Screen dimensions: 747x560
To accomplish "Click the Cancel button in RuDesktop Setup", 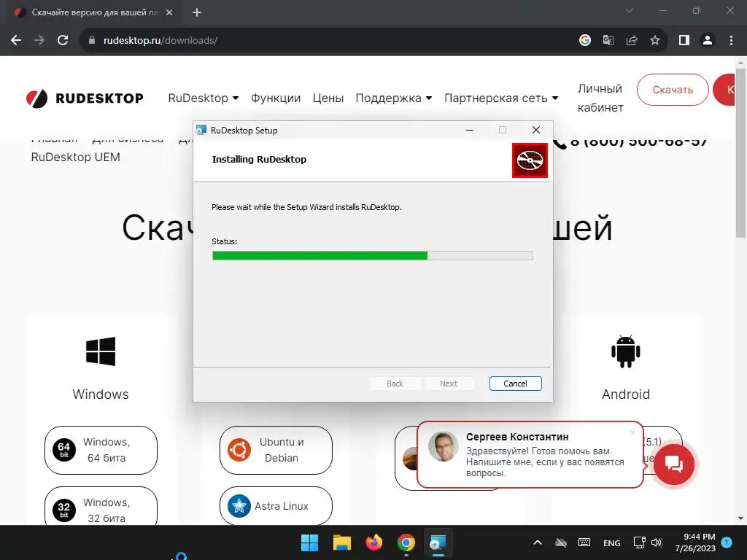I will pyautogui.click(x=515, y=384).
